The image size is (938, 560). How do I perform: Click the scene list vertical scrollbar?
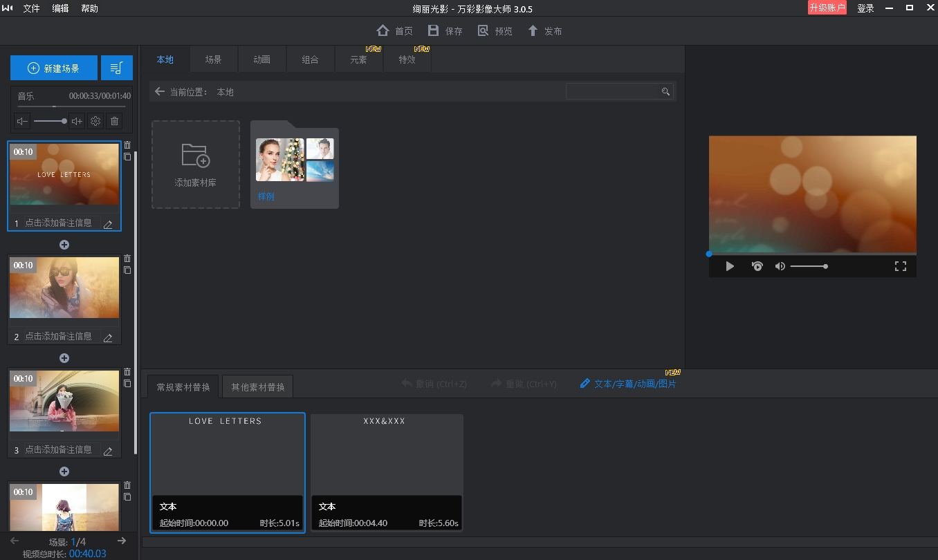tap(136, 303)
